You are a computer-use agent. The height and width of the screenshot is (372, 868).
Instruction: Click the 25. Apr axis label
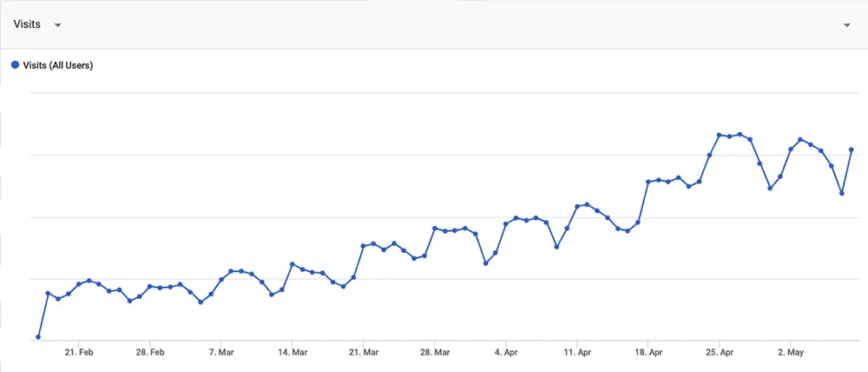tap(719, 352)
